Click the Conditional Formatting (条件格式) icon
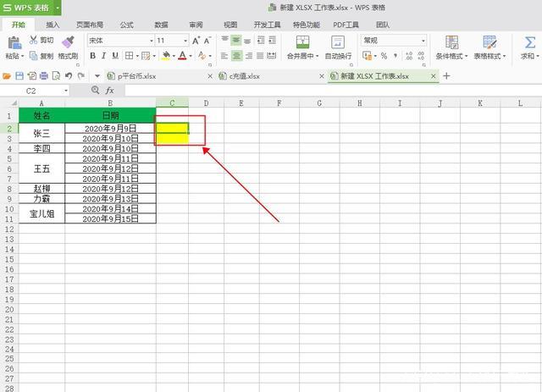This screenshot has width=542, height=392. [451, 42]
